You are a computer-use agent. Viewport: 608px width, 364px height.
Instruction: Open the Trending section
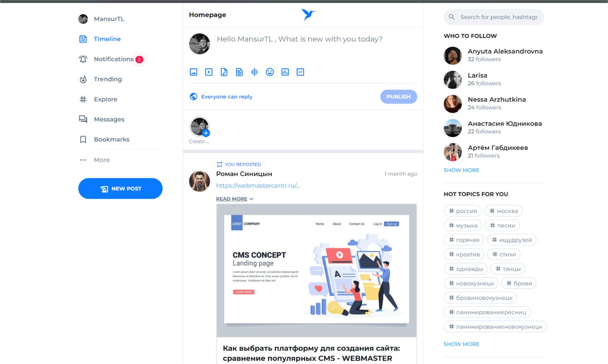[100, 79]
